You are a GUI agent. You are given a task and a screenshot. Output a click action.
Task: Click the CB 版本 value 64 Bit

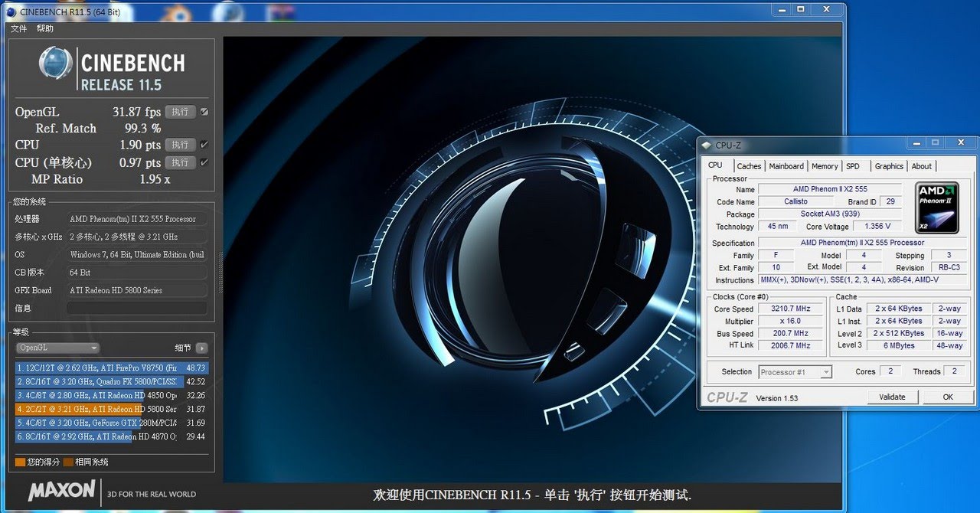(x=136, y=273)
